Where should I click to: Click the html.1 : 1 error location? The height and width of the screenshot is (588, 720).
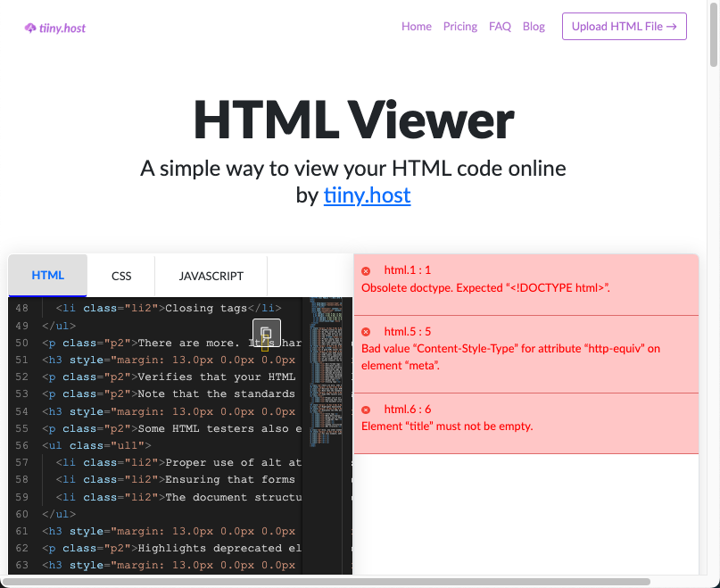[408, 270]
